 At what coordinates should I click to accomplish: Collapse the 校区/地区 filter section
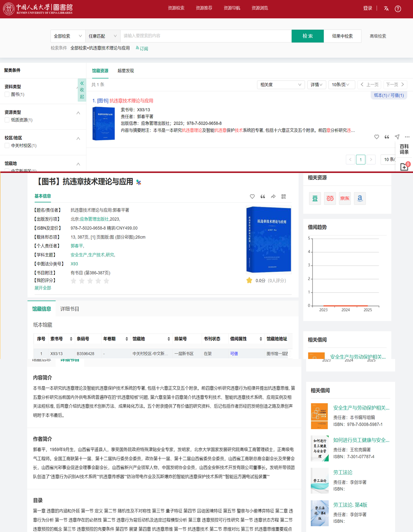[x=78, y=139]
